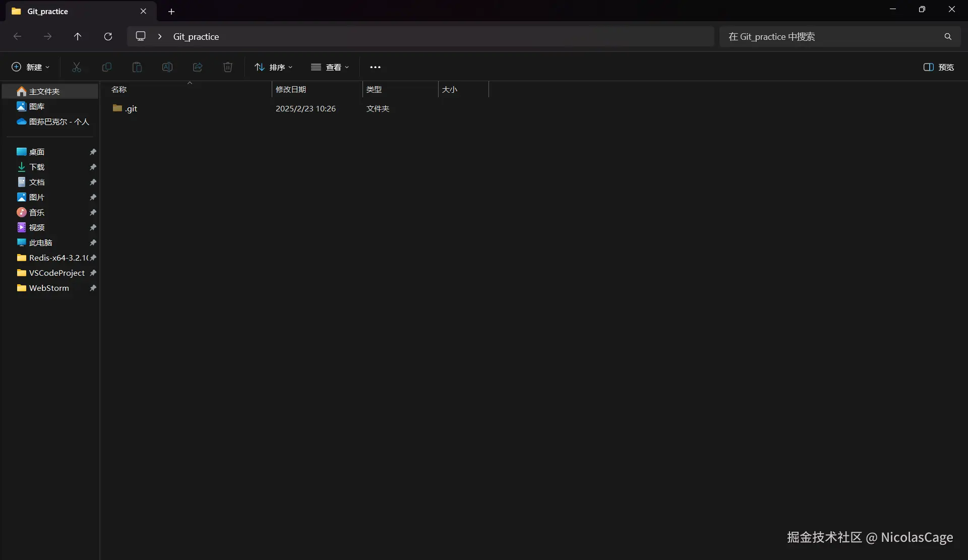Open the 查看 view options dropdown
The width and height of the screenshot is (968, 560).
(x=330, y=67)
